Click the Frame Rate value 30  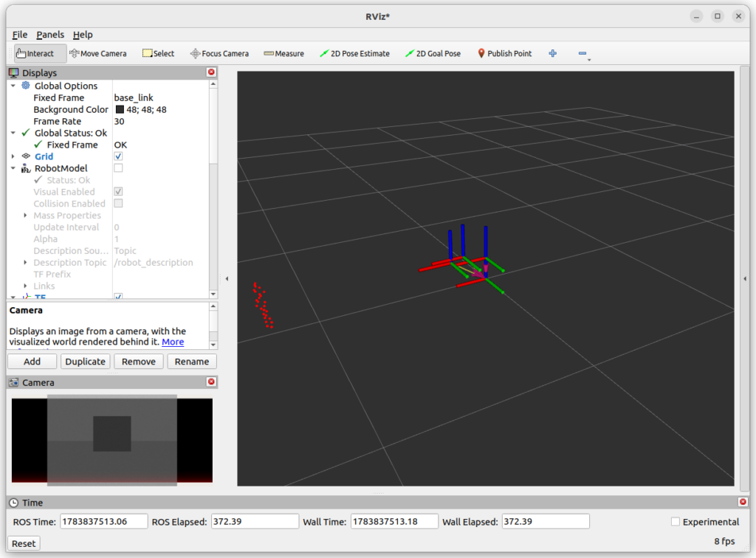pyautogui.click(x=119, y=122)
